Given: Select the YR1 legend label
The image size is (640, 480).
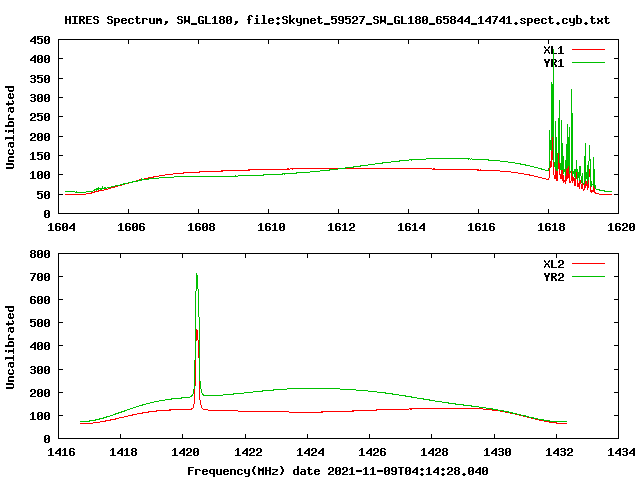Looking at the screenshot, I should [x=553, y=63].
